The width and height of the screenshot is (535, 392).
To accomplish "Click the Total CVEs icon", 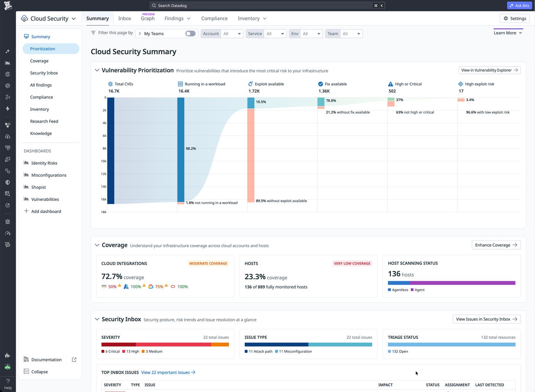I will pyautogui.click(x=110, y=84).
